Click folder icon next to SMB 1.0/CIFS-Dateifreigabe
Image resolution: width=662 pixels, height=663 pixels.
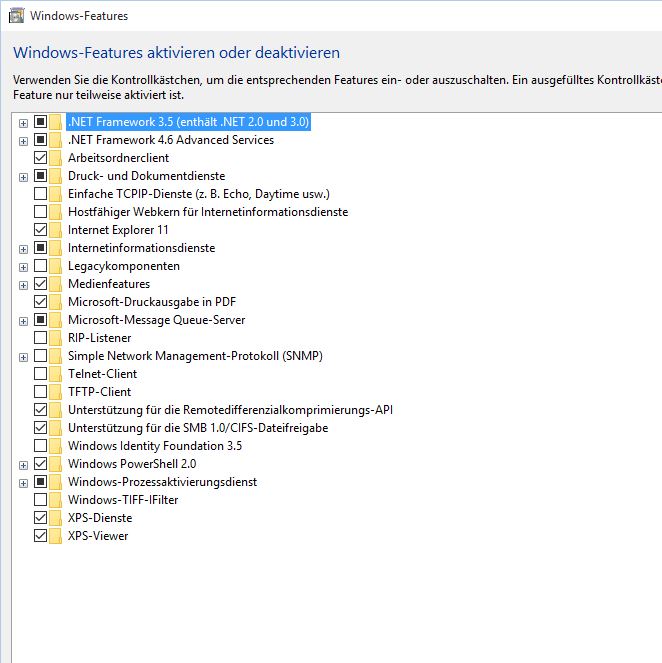pyautogui.click(x=55, y=428)
